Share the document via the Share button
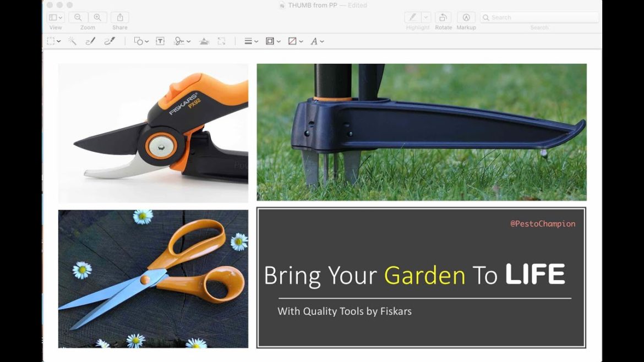 point(119,17)
